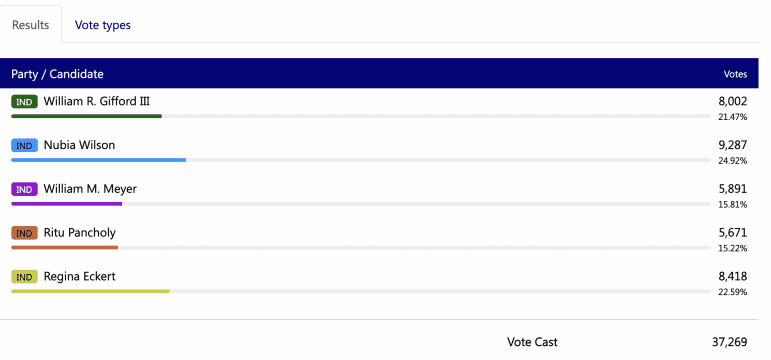Click the Party / Candidate column header
Viewport: 771px width, 360px height.
(58, 74)
